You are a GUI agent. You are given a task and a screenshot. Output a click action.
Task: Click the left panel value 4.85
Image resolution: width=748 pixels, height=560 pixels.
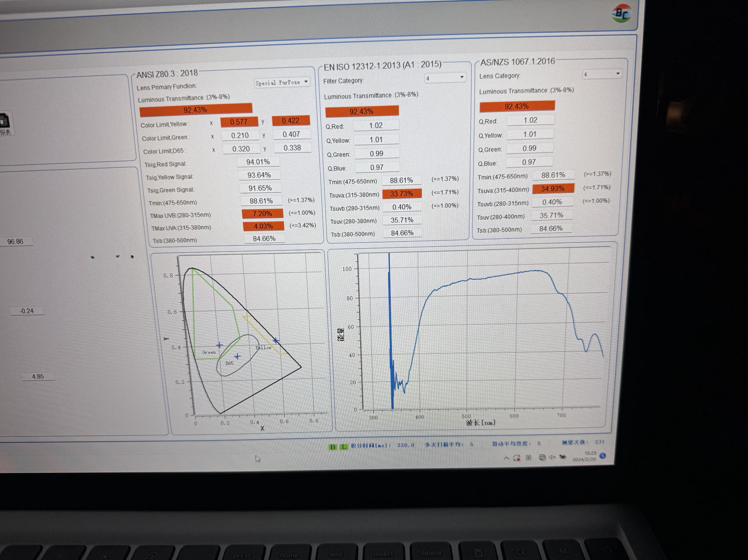click(x=38, y=376)
